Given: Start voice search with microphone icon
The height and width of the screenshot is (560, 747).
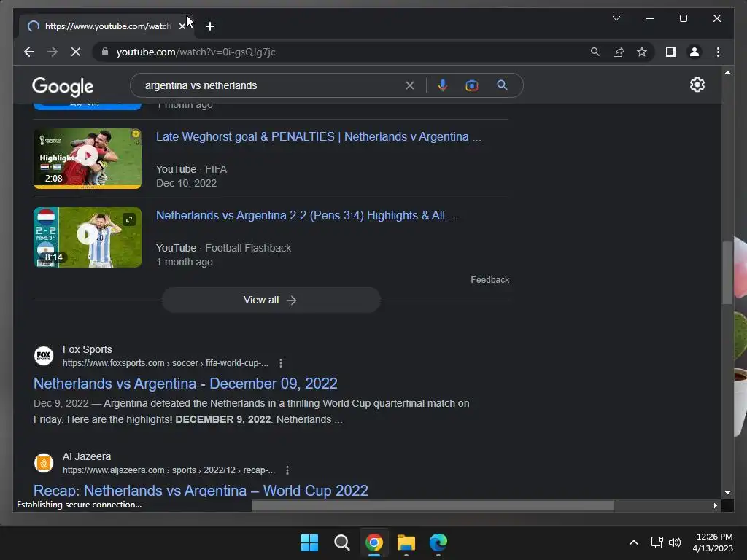Looking at the screenshot, I should pyautogui.click(x=443, y=85).
